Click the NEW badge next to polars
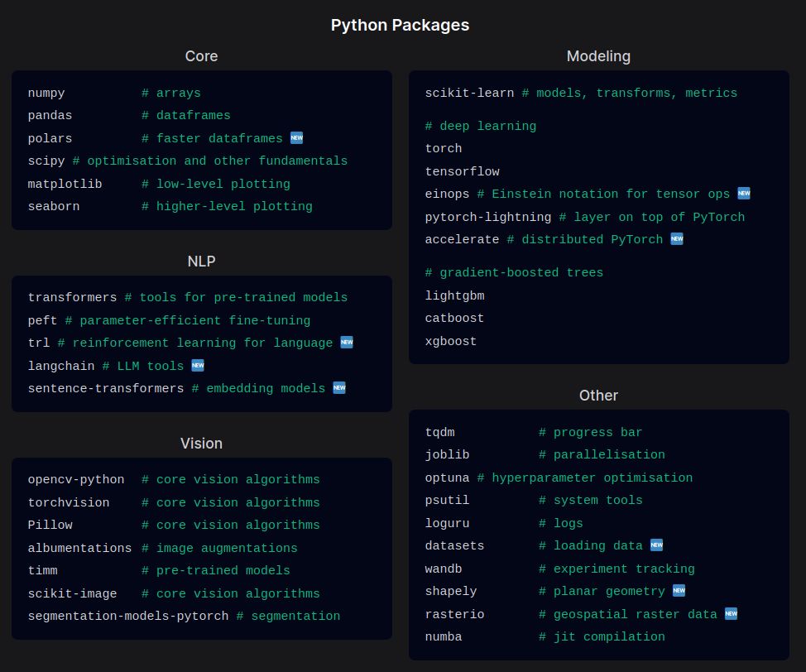Image resolution: width=806 pixels, height=672 pixels. 296,138
